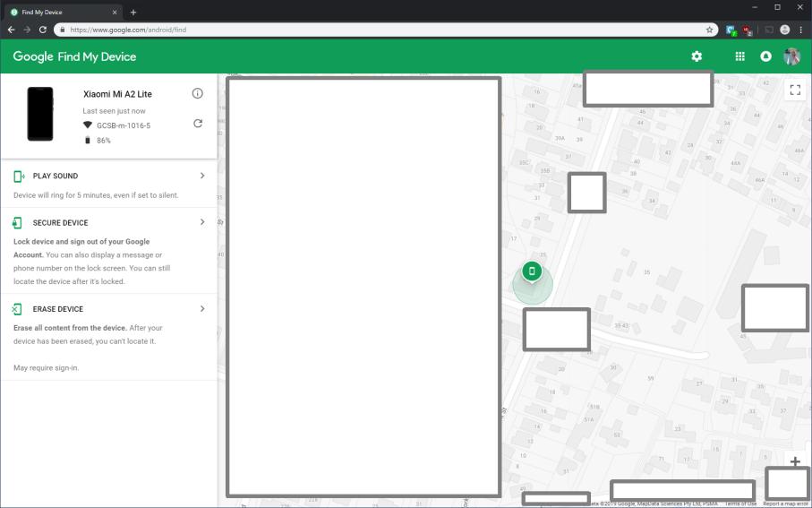
Task: Go back in browser history
Action: [x=12, y=30]
